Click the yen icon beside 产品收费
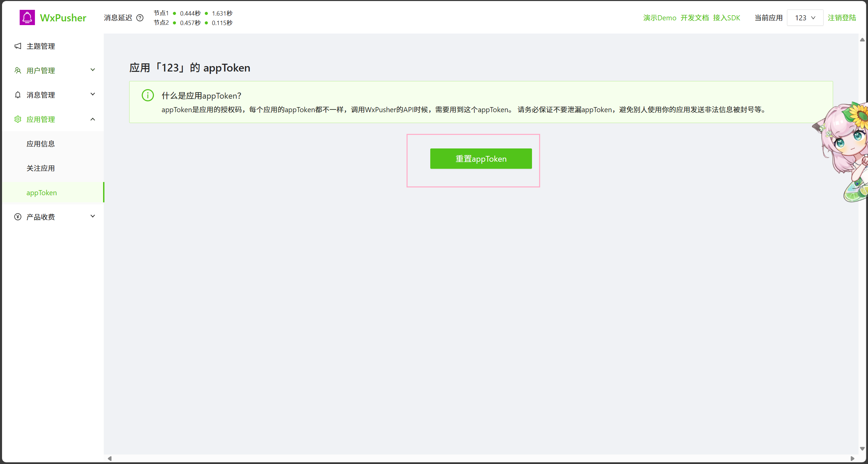This screenshot has height=464, width=868. coord(18,217)
